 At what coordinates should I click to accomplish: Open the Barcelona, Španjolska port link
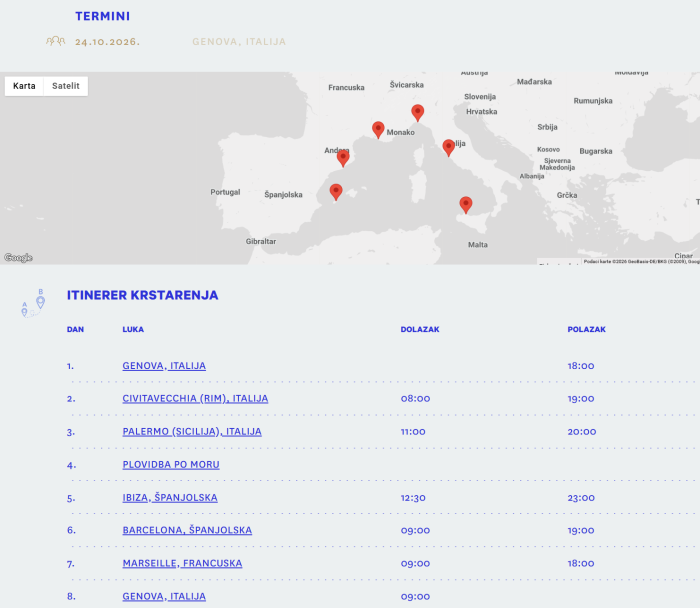(187, 531)
